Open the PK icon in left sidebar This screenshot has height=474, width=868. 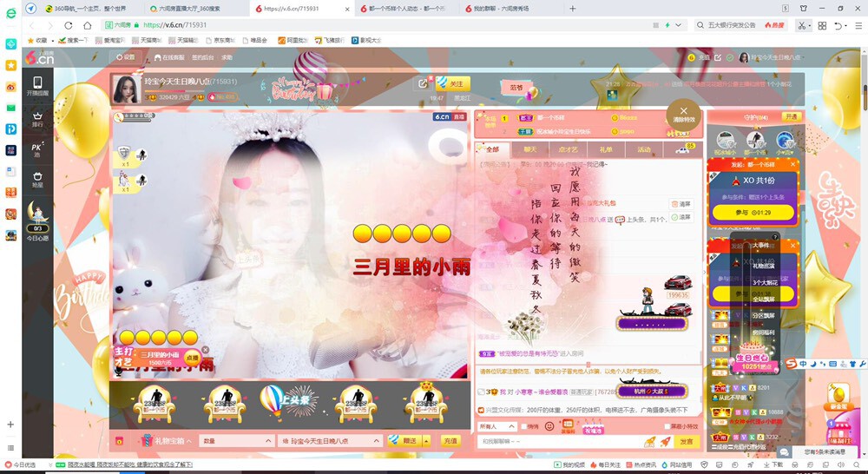[x=37, y=149]
